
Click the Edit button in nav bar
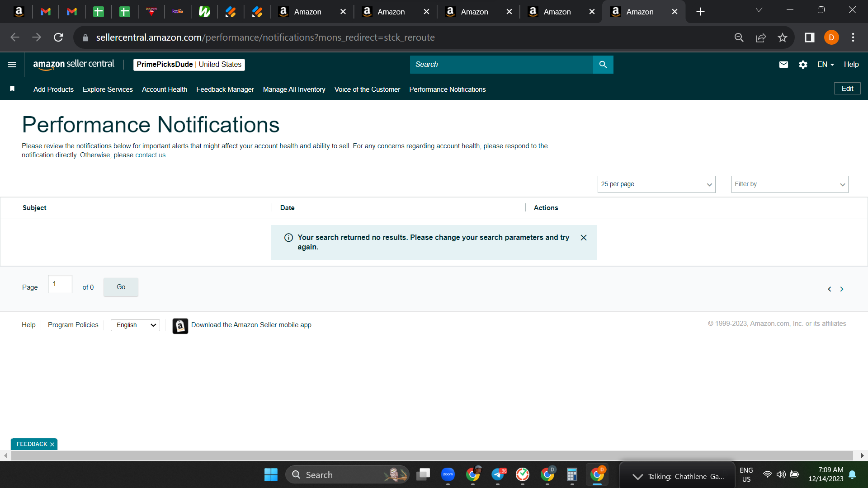point(847,89)
